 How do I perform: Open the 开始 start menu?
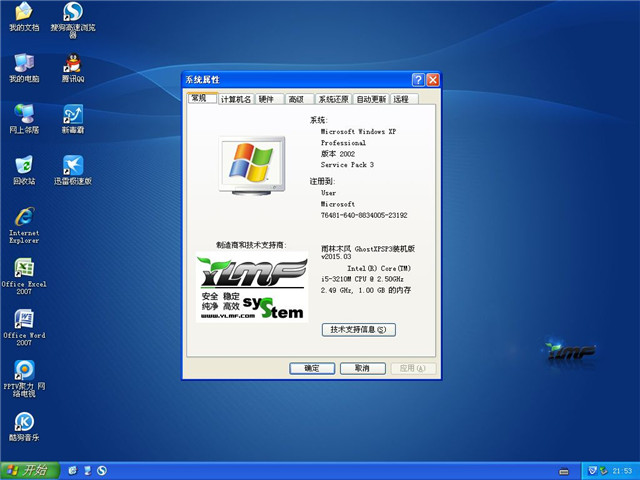pyautogui.click(x=29, y=471)
